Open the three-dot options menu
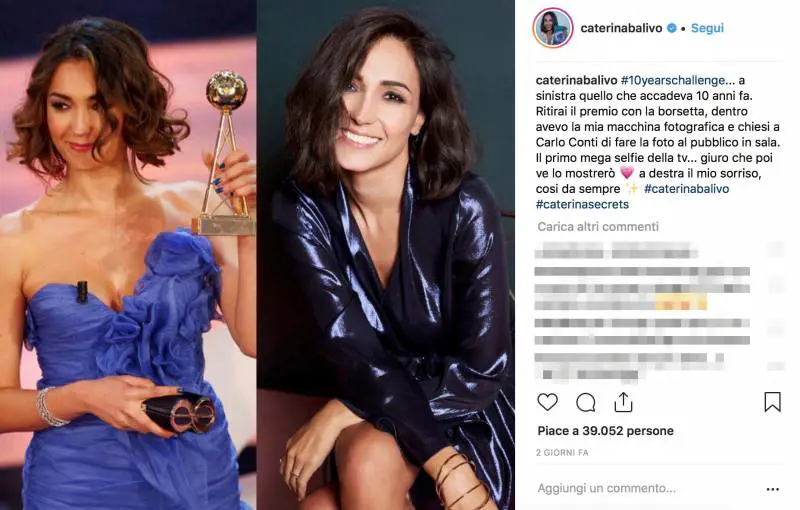Image resolution: width=800 pixels, height=510 pixels. [x=773, y=489]
